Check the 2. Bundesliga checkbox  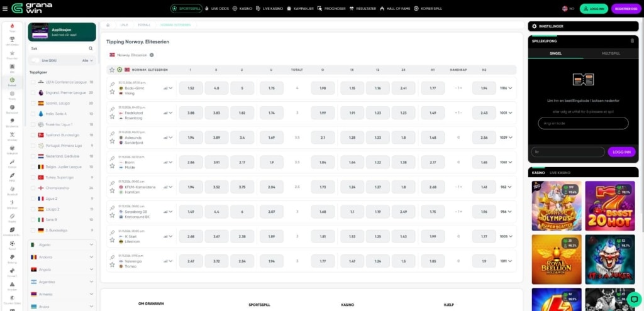33,230
